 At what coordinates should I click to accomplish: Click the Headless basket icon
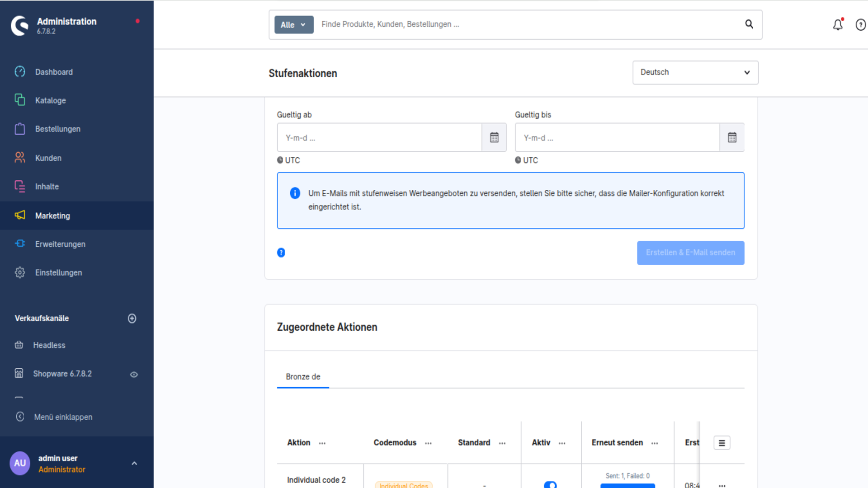pos(19,345)
